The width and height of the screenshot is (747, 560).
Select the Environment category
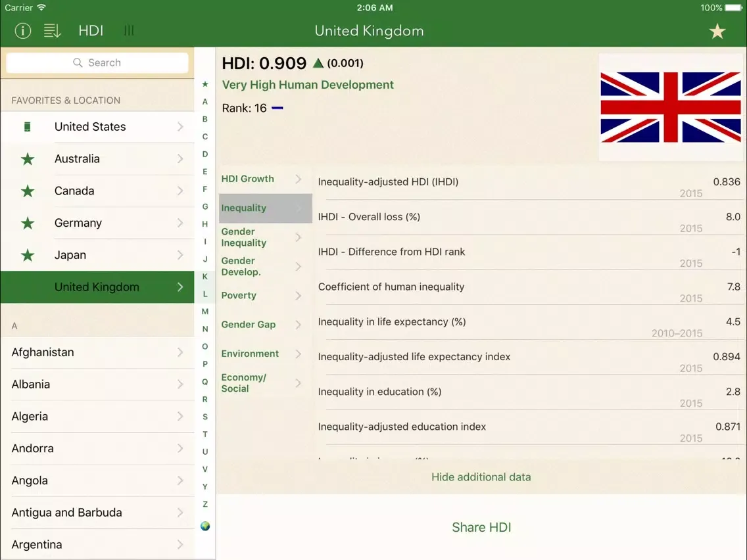click(265, 354)
